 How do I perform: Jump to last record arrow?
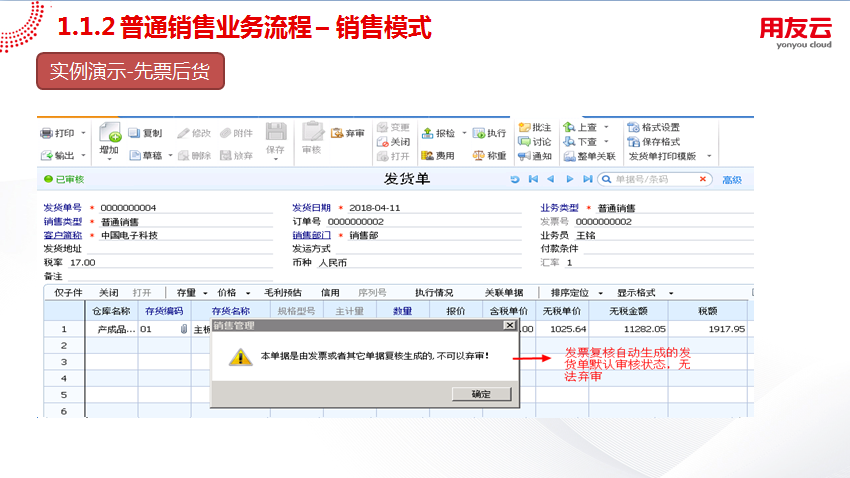point(588,179)
